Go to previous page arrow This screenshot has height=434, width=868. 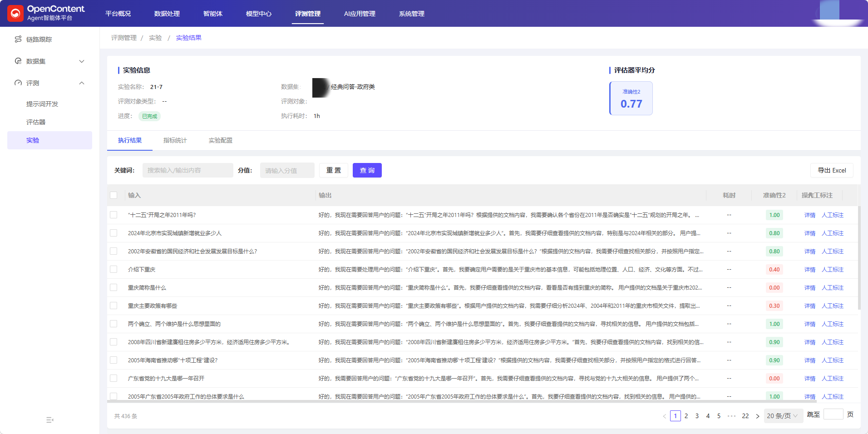point(665,416)
